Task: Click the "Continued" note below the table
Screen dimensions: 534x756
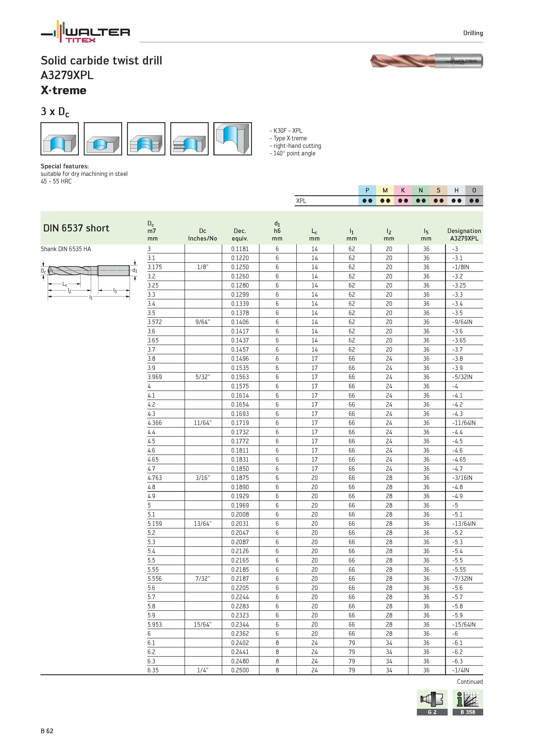Action: point(470,682)
